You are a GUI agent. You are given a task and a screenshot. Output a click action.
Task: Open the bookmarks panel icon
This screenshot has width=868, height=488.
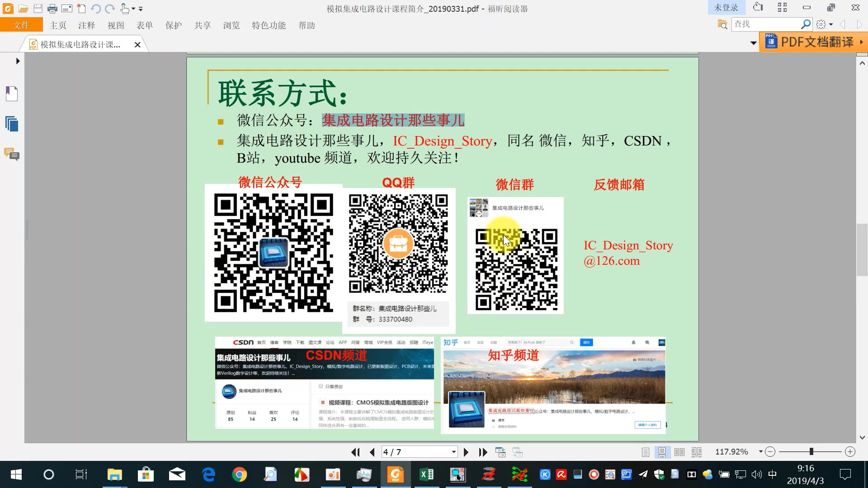pyautogui.click(x=12, y=94)
